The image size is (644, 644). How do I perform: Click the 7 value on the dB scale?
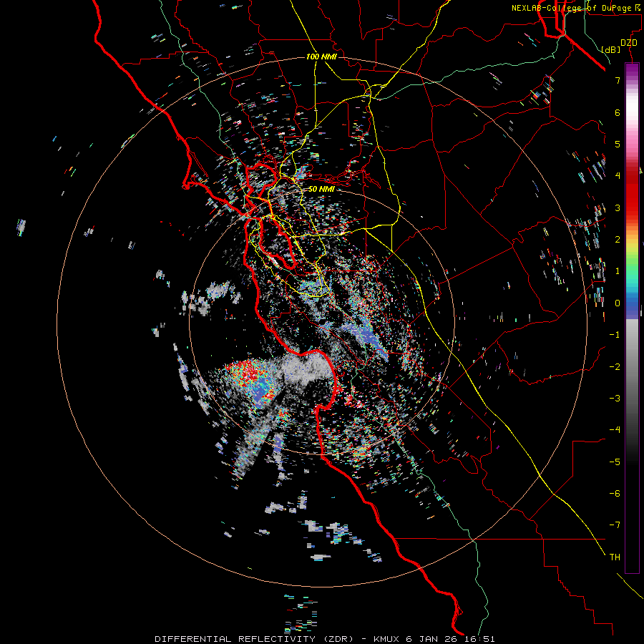pos(618,80)
